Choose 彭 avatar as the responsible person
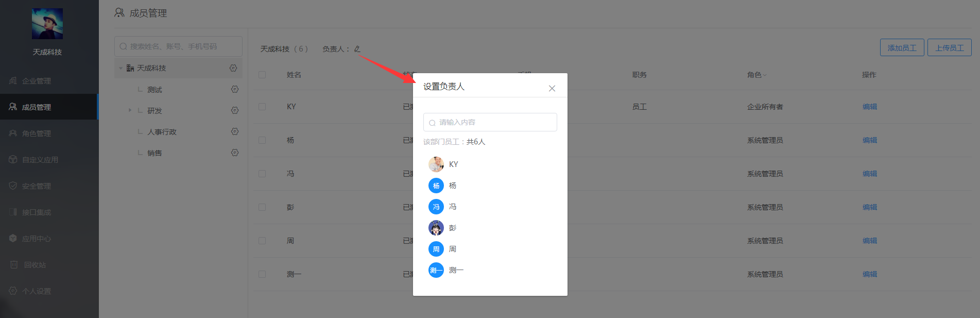The height and width of the screenshot is (318, 980). (436, 228)
